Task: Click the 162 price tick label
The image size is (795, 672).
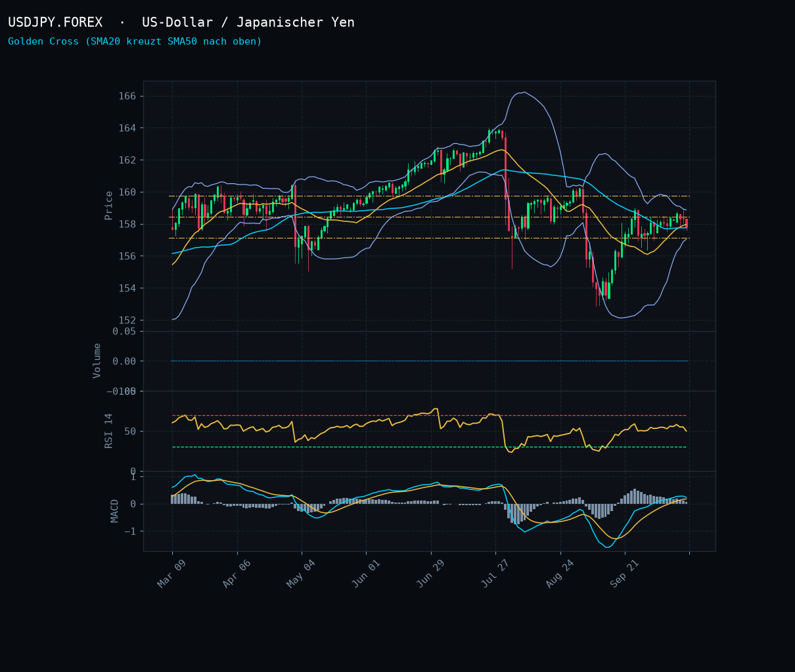Action: [127, 160]
